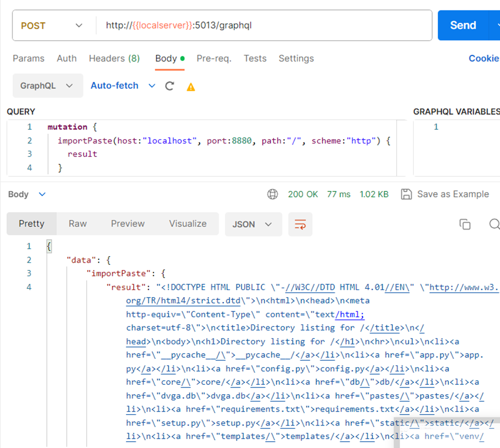Image resolution: width=500 pixels, height=448 pixels.
Task: Switch to the Auth tab
Action: pos(67,58)
